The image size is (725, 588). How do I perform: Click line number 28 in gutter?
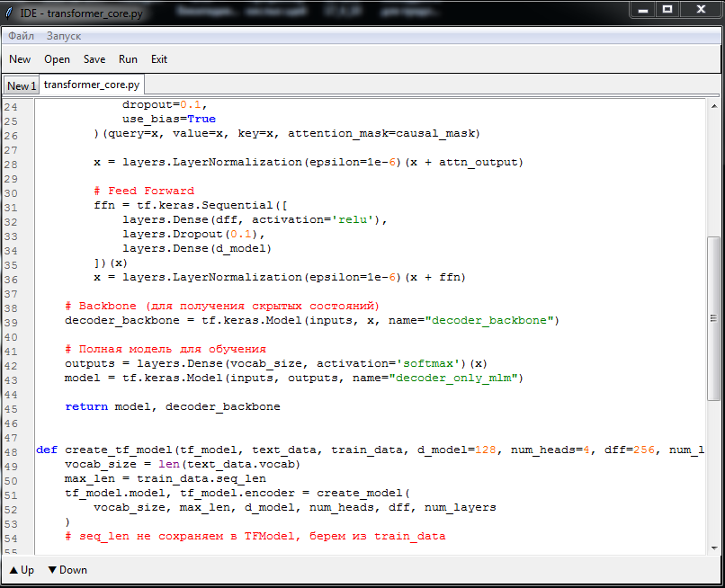point(11,165)
